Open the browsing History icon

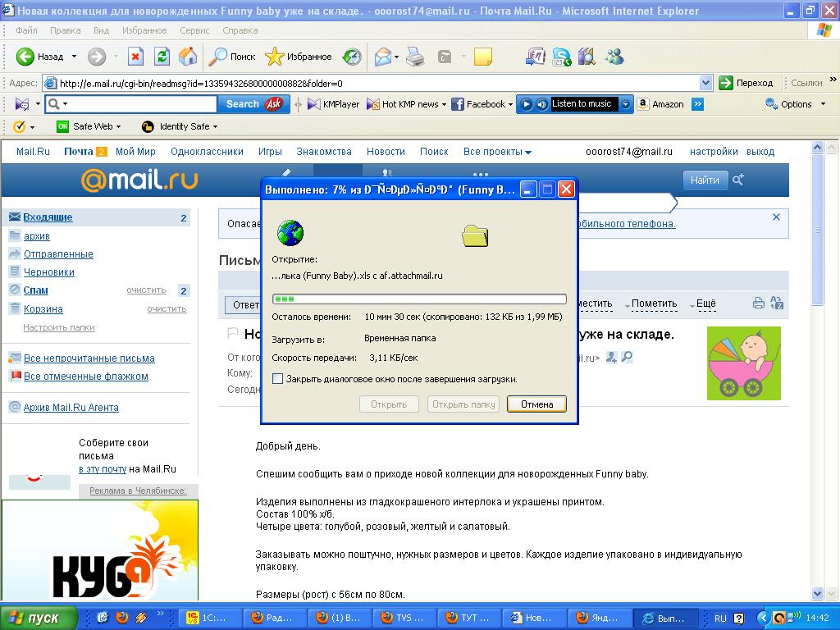point(352,57)
